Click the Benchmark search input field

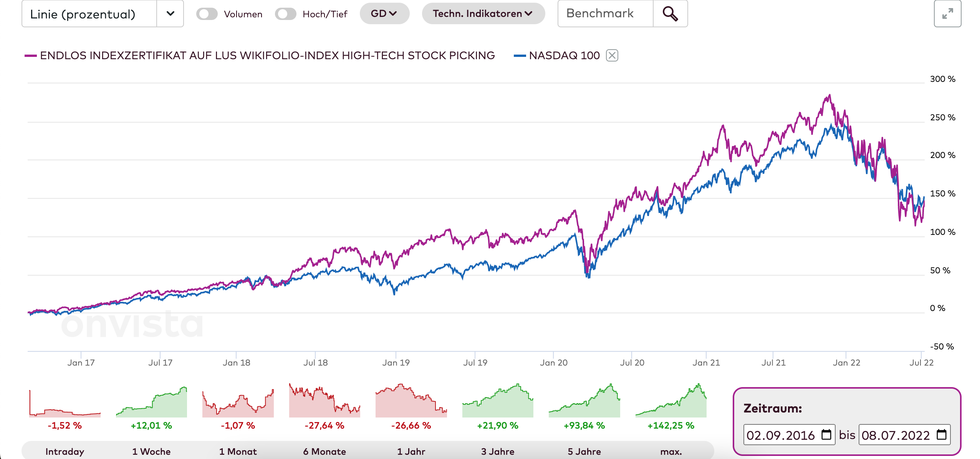tap(605, 14)
